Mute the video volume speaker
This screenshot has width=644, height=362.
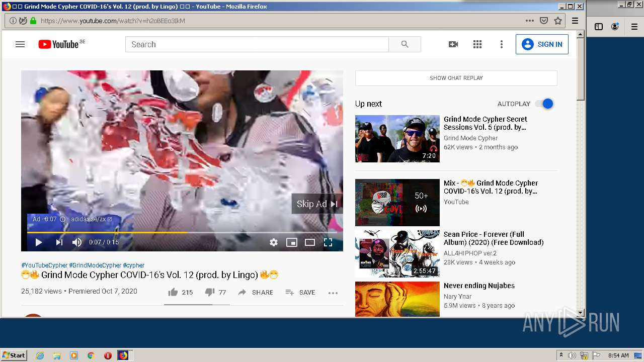(77, 242)
